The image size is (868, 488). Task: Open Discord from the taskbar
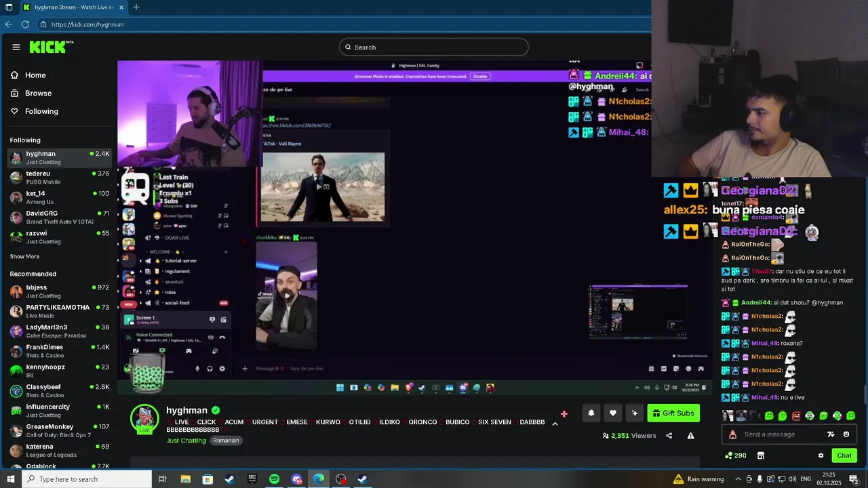click(x=296, y=479)
